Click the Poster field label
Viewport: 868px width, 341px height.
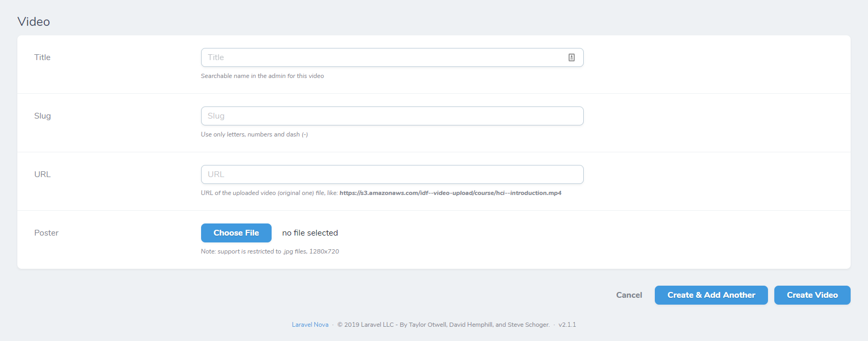pos(46,233)
